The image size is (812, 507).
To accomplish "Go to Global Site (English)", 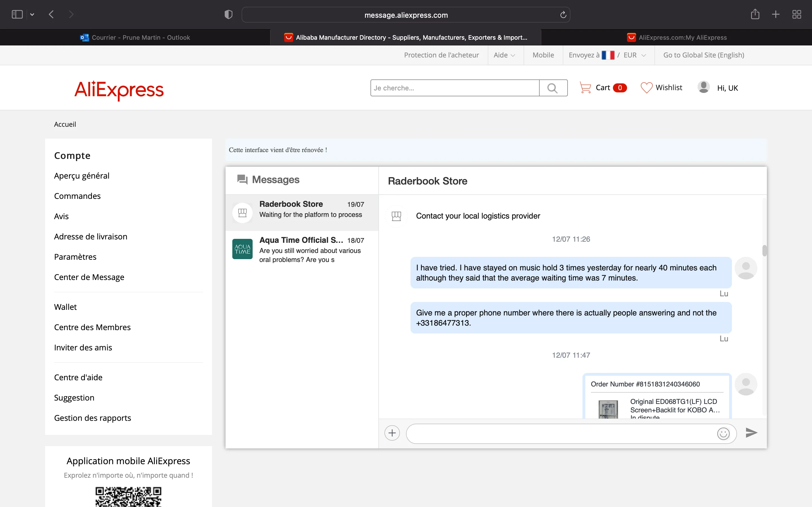I will pos(703,55).
